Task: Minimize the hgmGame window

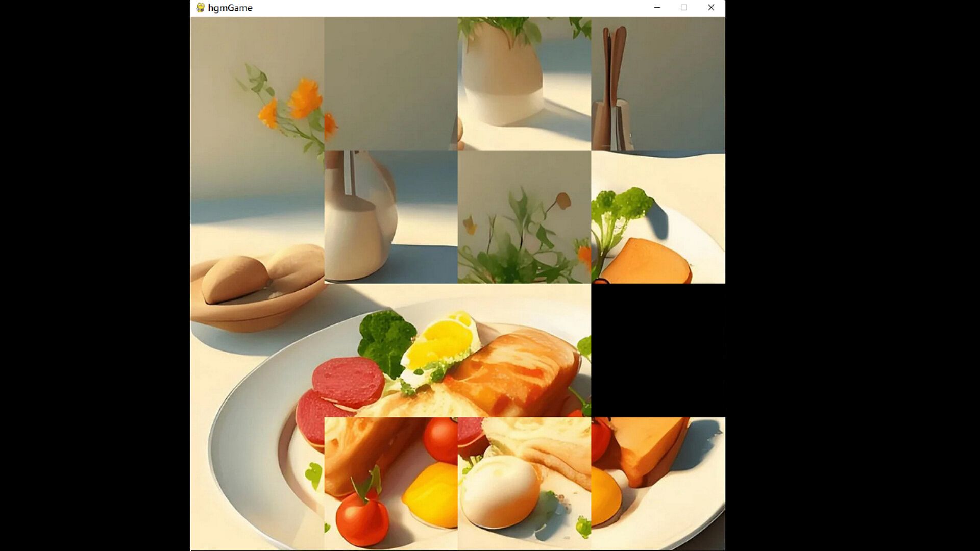Action: pyautogui.click(x=657, y=8)
